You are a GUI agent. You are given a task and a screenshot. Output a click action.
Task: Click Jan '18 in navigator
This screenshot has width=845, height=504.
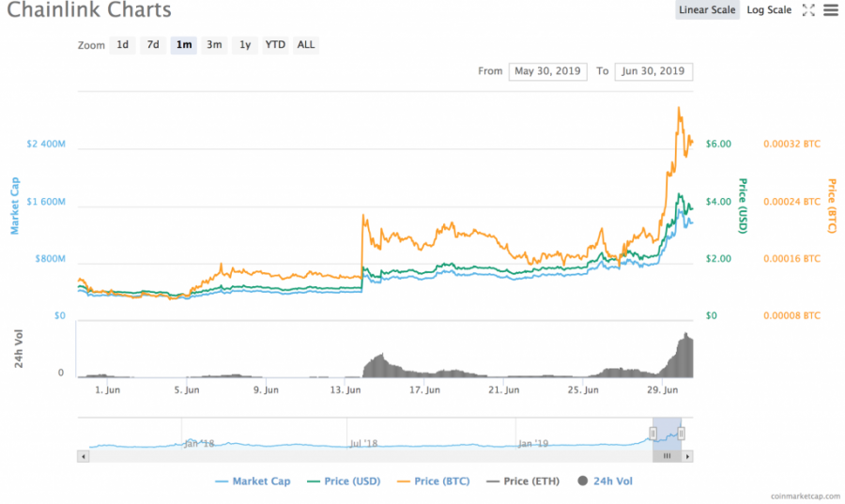coord(199,444)
